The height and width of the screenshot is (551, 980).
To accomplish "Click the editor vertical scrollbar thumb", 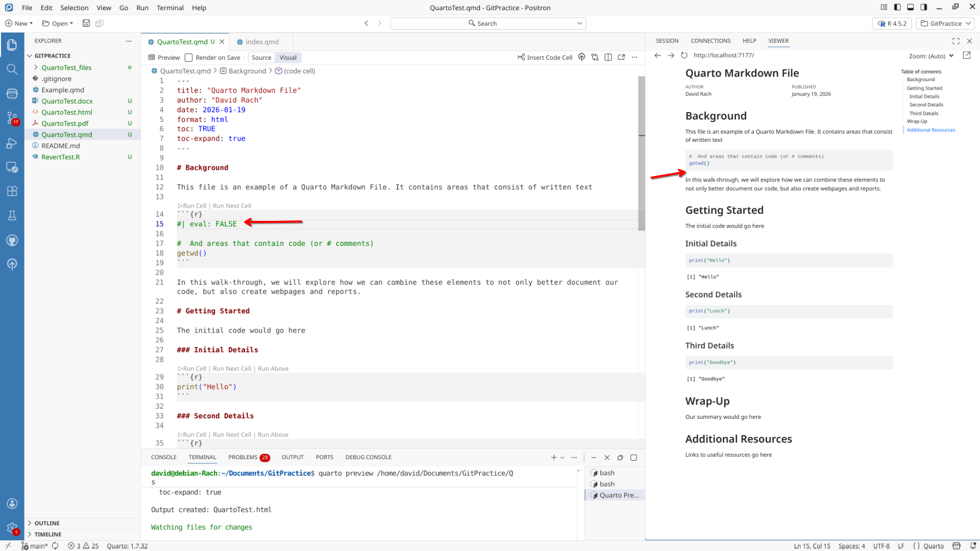I will (x=641, y=153).
